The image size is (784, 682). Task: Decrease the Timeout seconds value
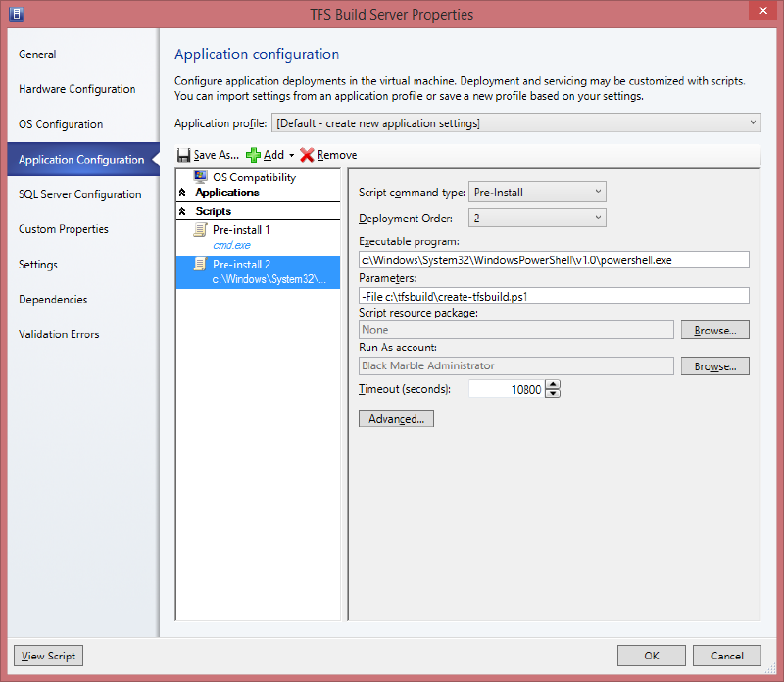pyautogui.click(x=553, y=393)
